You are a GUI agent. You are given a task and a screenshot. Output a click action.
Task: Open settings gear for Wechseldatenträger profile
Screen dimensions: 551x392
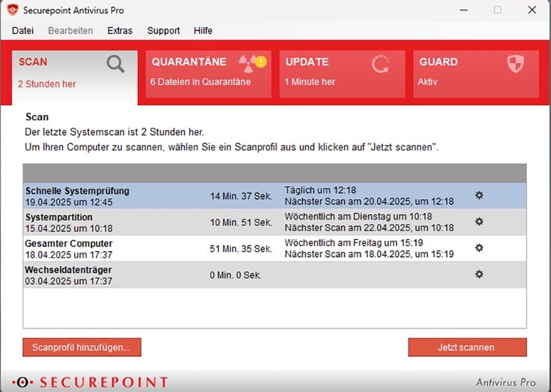point(479,274)
